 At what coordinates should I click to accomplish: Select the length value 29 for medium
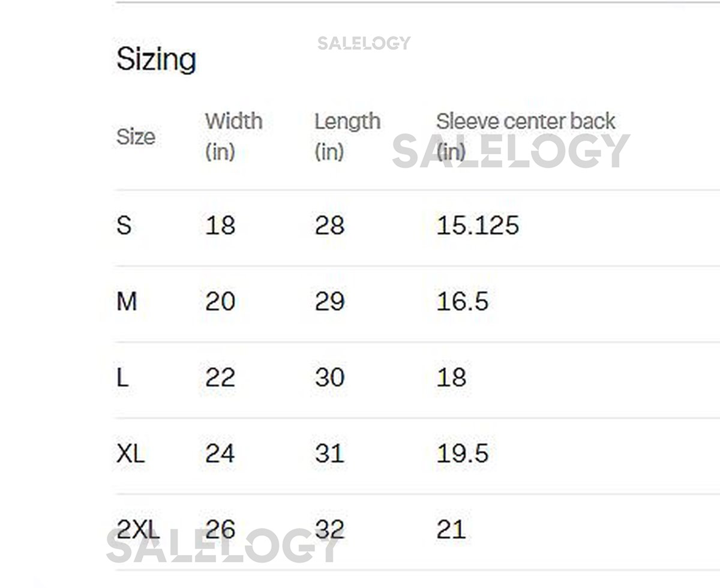pos(329,301)
